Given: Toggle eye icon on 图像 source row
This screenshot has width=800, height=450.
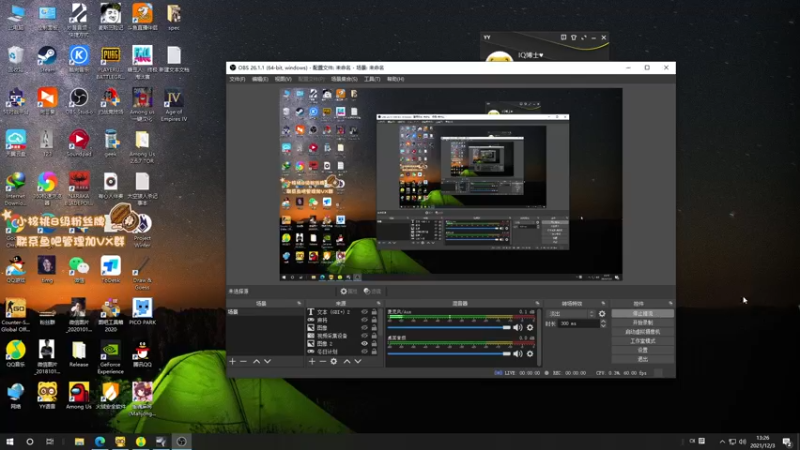Looking at the screenshot, I should coord(364,328).
